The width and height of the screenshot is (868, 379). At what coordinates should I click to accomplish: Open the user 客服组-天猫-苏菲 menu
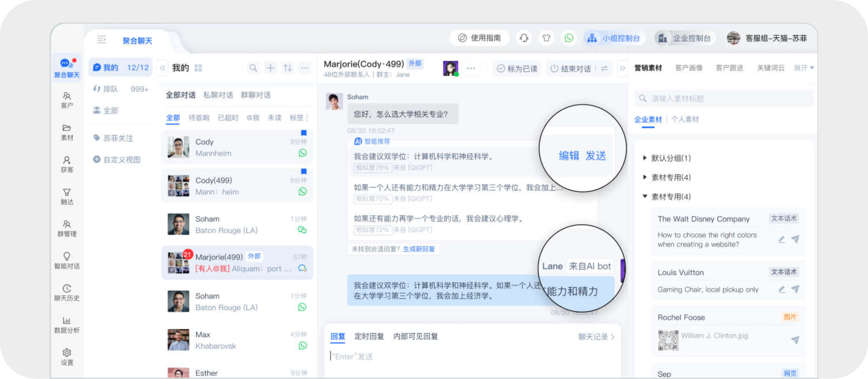pyautogui.click(x=767, y=38)
